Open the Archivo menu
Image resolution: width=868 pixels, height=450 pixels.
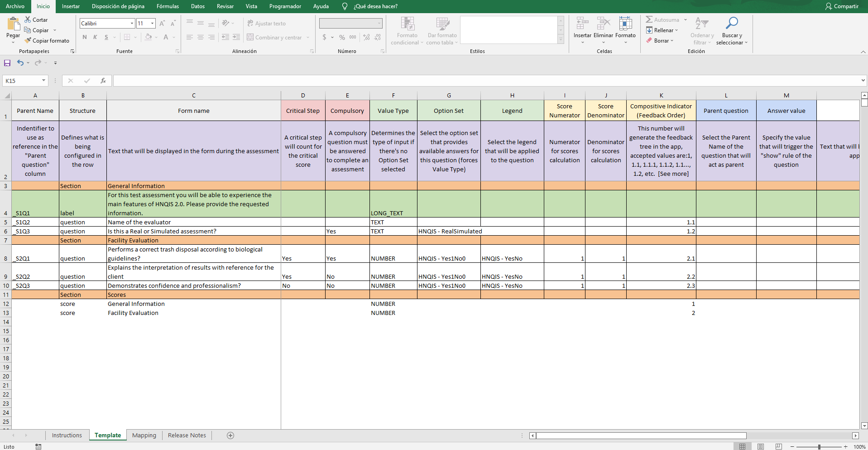(x=15, y=6)
